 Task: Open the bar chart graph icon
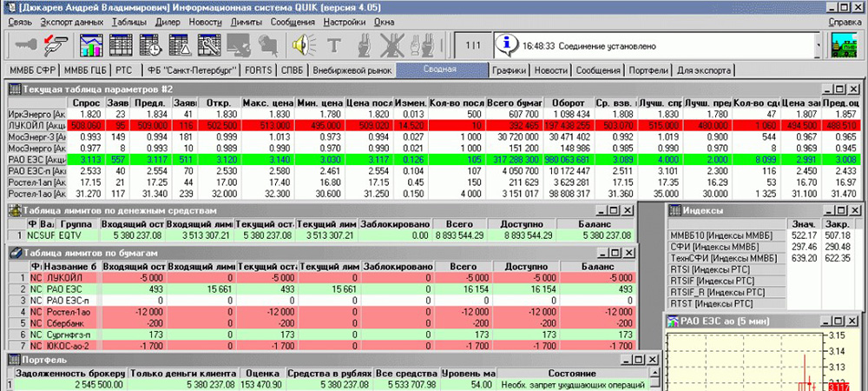pyautogui.click(x=92, y=45)
